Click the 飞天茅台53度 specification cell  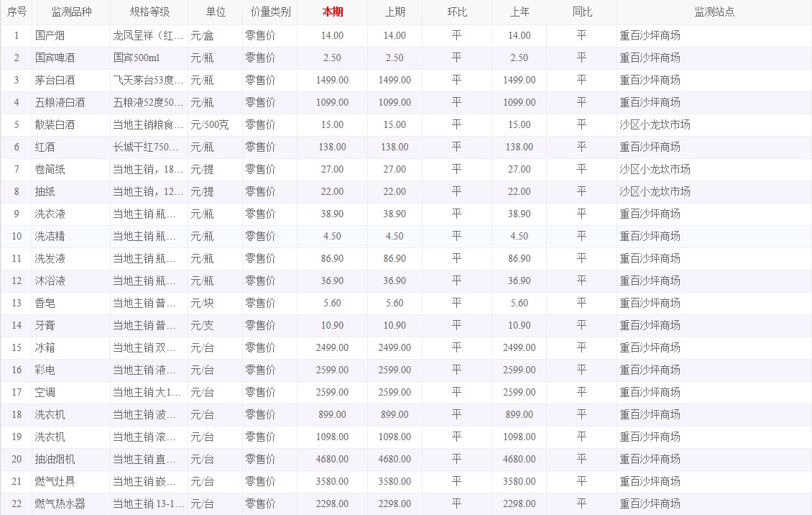coord(149,81)
